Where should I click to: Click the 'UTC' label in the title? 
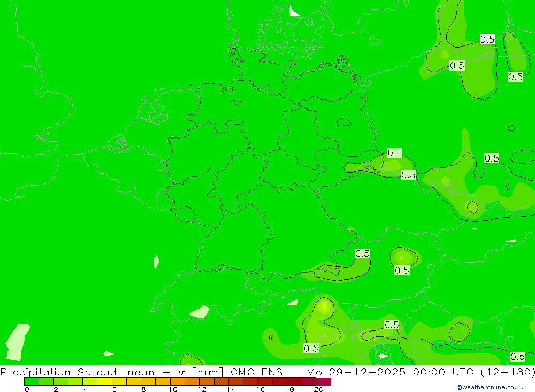[464, 372]
